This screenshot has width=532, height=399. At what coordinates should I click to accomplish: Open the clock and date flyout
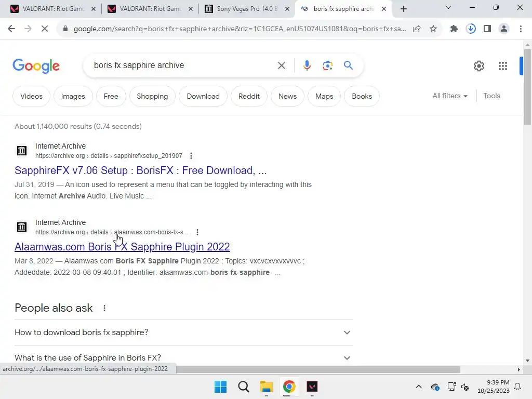(x=494, y=387)
